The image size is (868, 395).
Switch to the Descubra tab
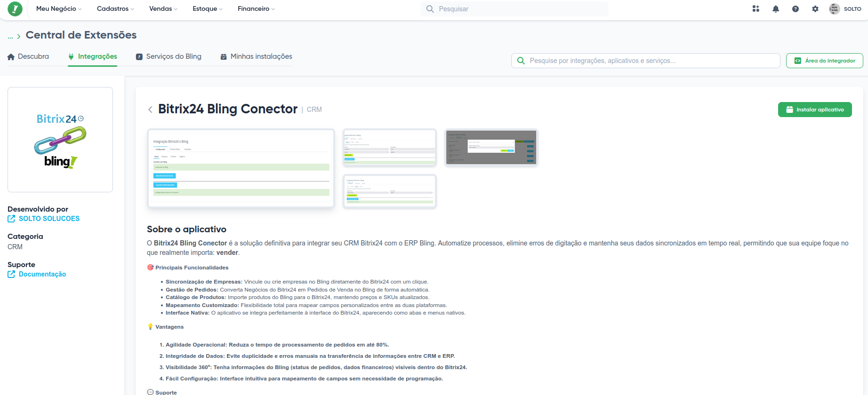coord(28,56)
